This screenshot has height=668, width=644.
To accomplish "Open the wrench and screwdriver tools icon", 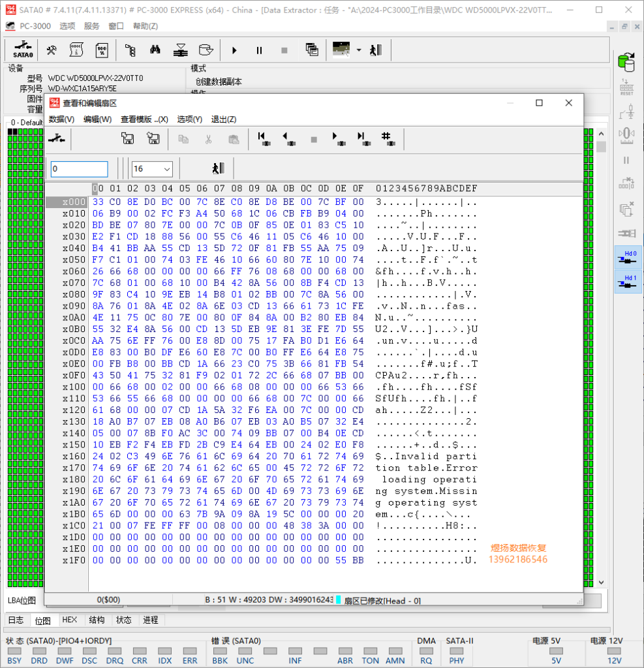I will (52, 50).
